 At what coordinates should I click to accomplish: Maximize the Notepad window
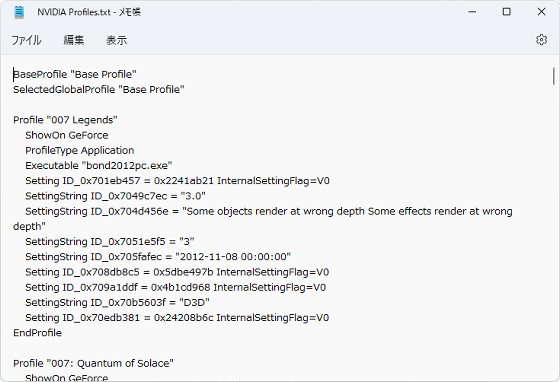click(x=506, y=12)
